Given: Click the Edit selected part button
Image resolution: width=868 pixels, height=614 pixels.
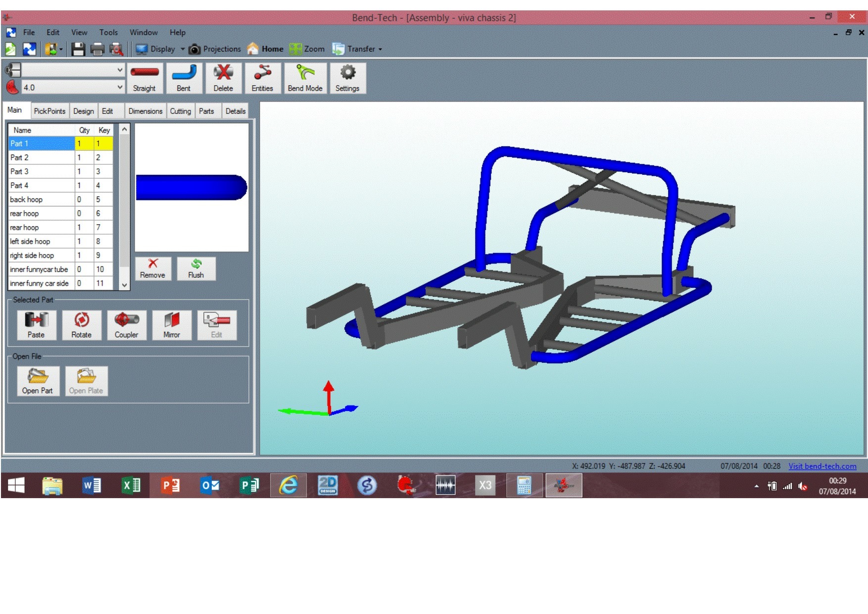Looking at the screenshot, I should pyautogui.click(x=217, y=325).
